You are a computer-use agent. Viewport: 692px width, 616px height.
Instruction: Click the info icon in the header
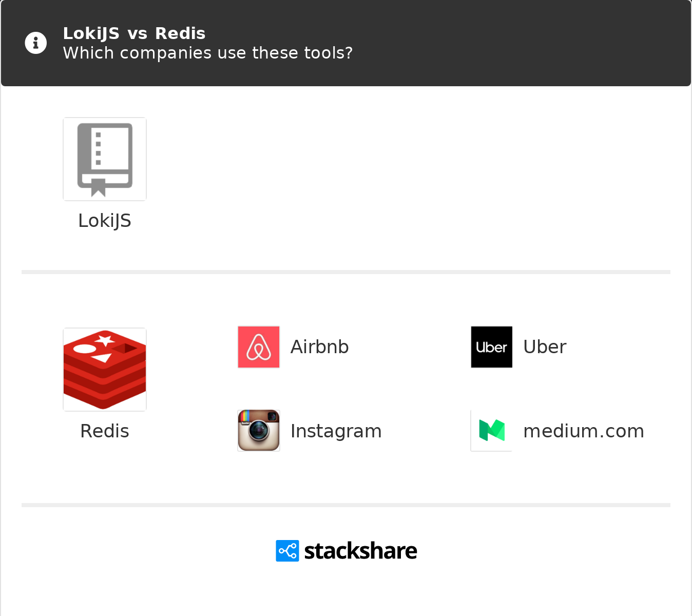(x=36, y=43)
